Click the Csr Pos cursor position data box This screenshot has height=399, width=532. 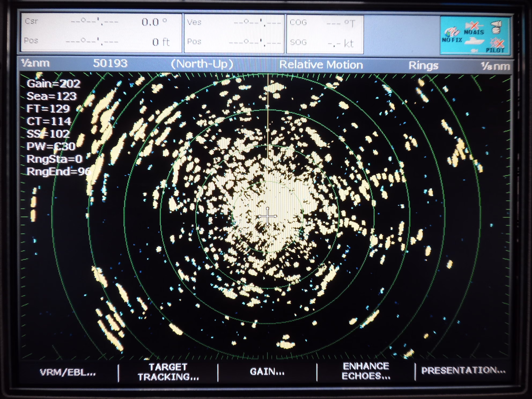coord(101,33)
